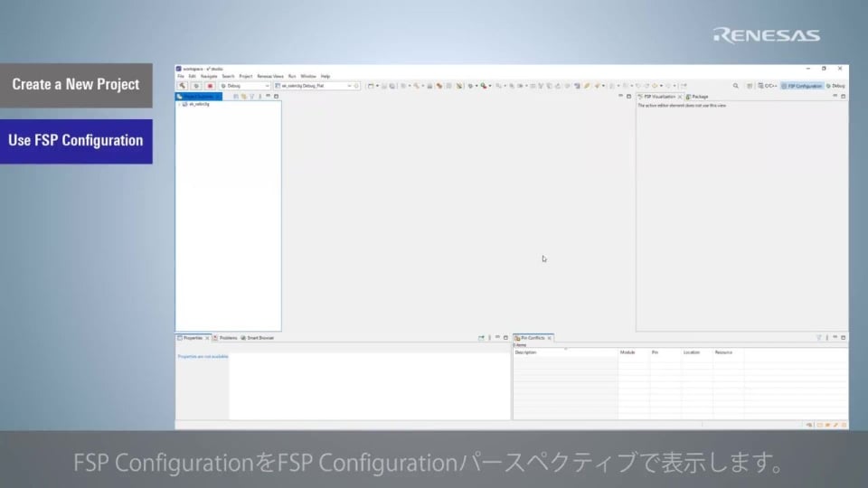The width and height of the screenshot is (868, 488).
Task: Click the Resource column header
Action: coord(728,352)
